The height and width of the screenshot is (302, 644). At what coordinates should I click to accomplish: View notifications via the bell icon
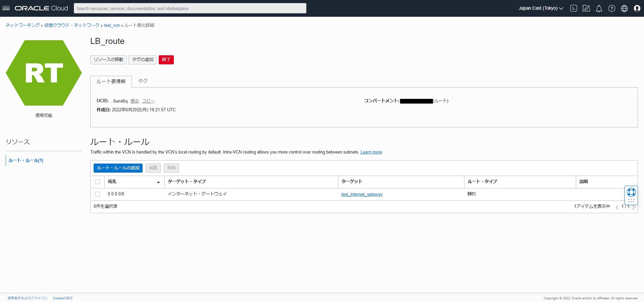click(599, 8)
